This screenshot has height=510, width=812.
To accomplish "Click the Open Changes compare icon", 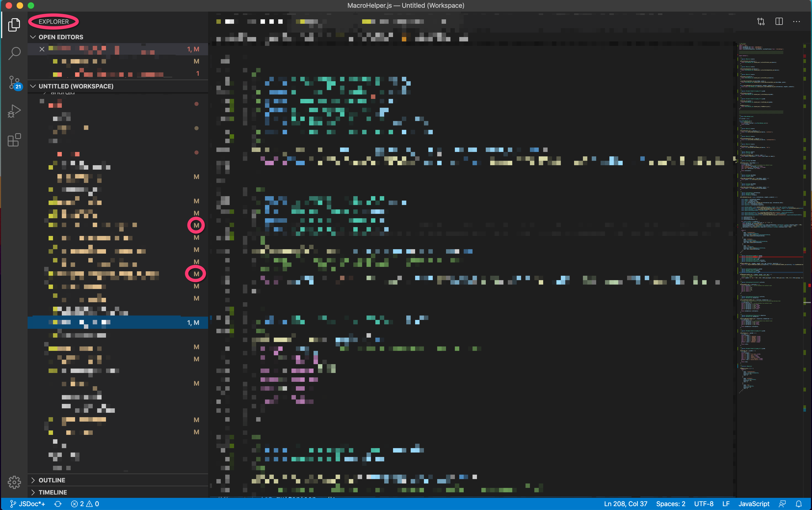I will [761, 22].
